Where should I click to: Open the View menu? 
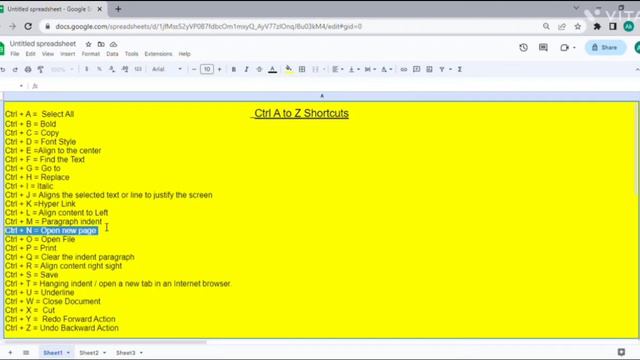pos(48,54)
